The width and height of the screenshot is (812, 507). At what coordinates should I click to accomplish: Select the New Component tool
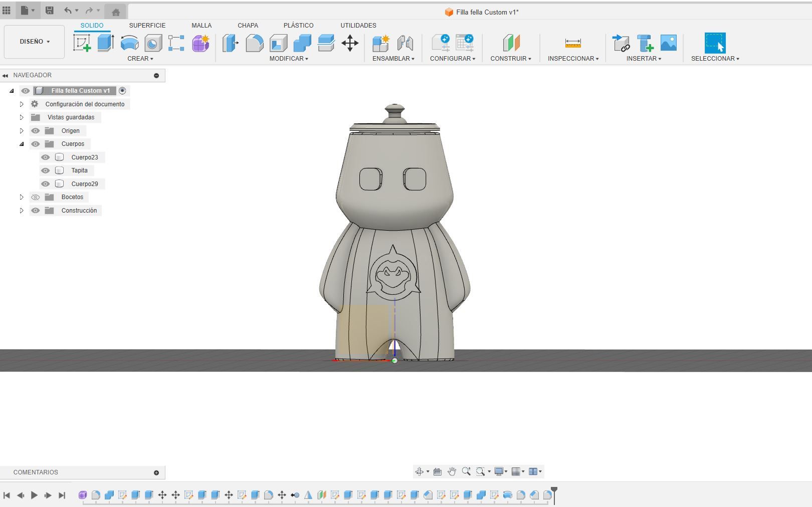tap(381, 43)
